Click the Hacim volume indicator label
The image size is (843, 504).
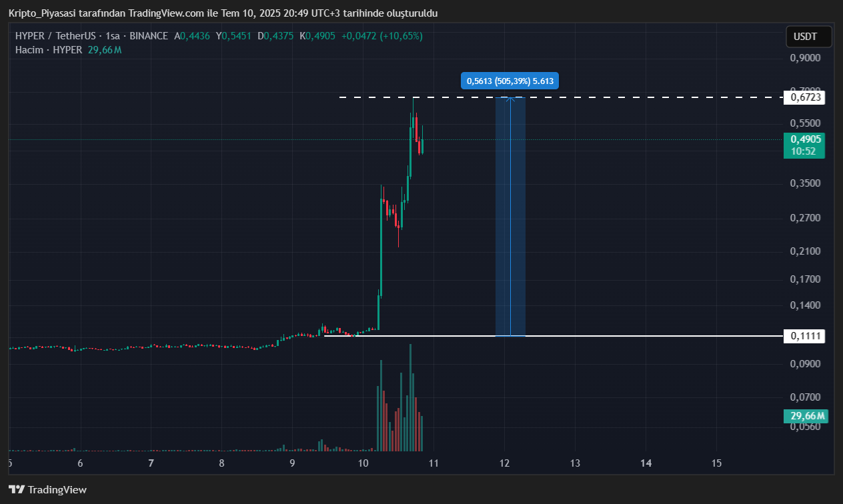coord(29,50)
